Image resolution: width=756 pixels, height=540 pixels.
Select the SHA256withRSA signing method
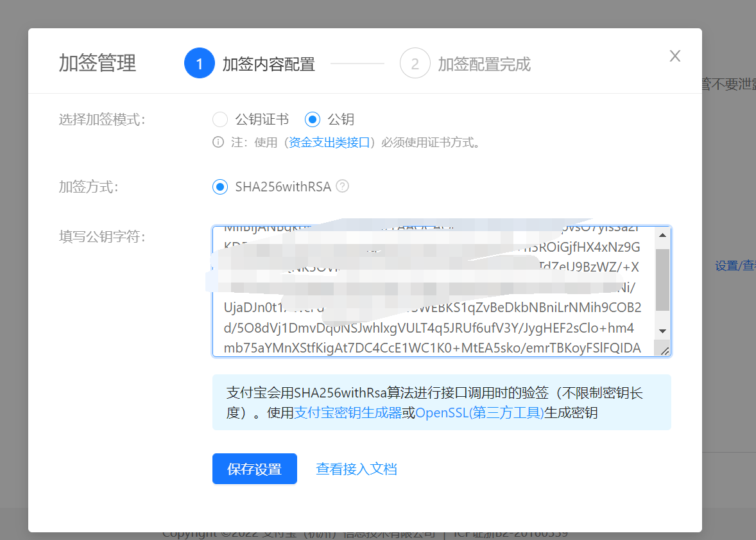click(220, 187)
